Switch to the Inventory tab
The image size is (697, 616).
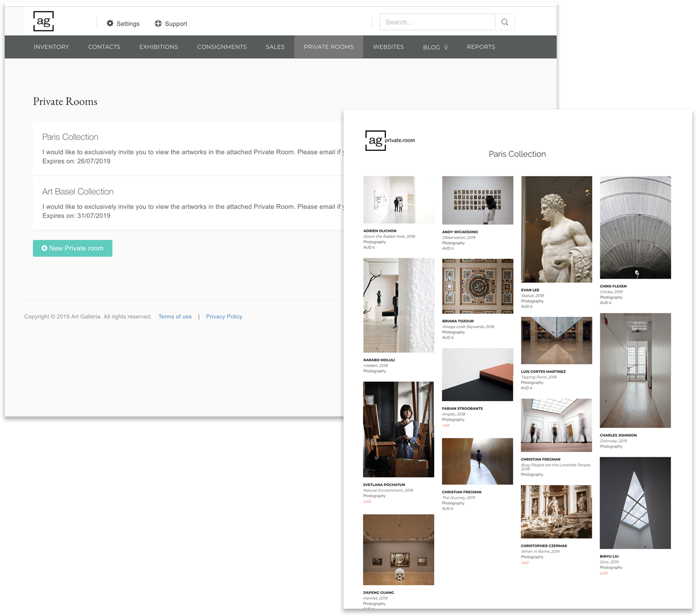pos(51,47)
